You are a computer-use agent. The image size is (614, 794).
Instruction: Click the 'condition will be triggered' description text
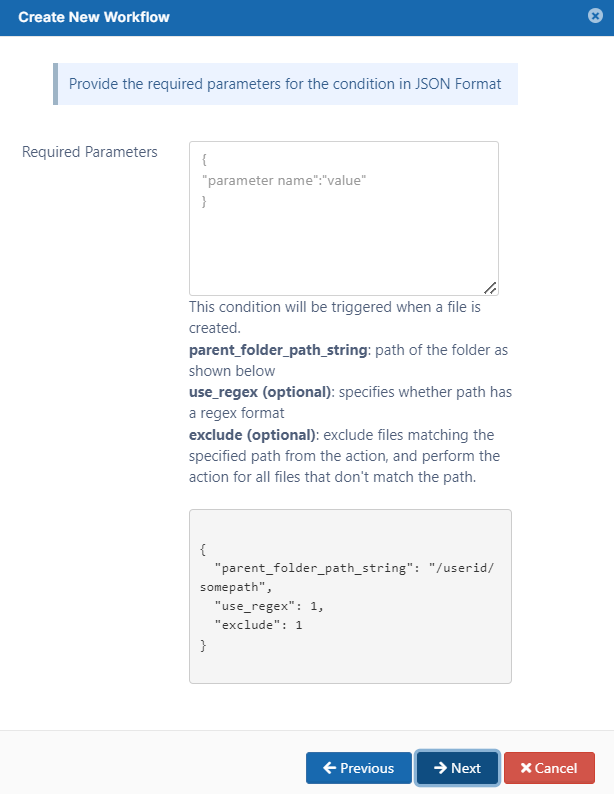(335, 307)
